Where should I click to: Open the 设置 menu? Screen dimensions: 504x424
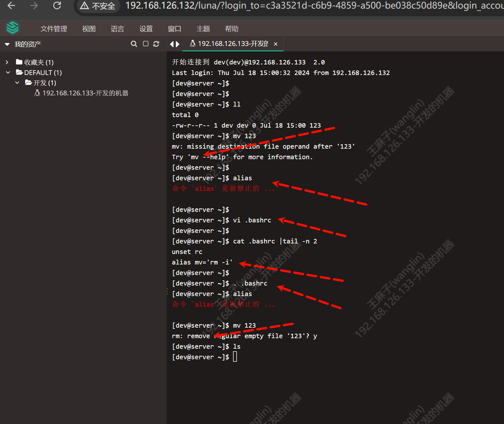(x=146, y=29)
